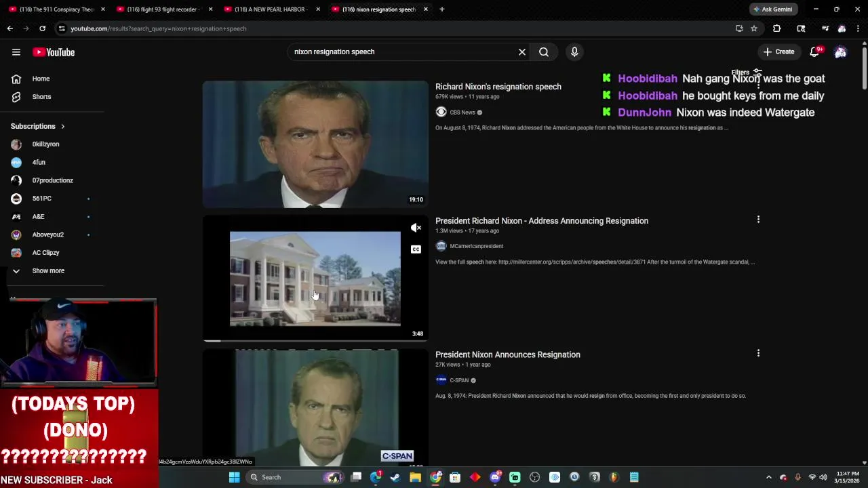This screenshot has height=488, width=868.
Task: Run search with the magnifier button
Action: 544,52
